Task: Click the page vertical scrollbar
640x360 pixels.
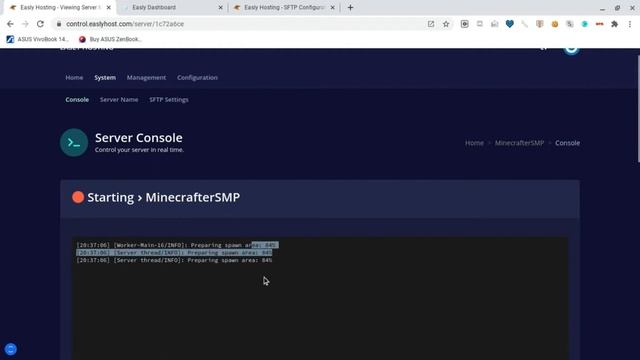Action: pos(638,109)
